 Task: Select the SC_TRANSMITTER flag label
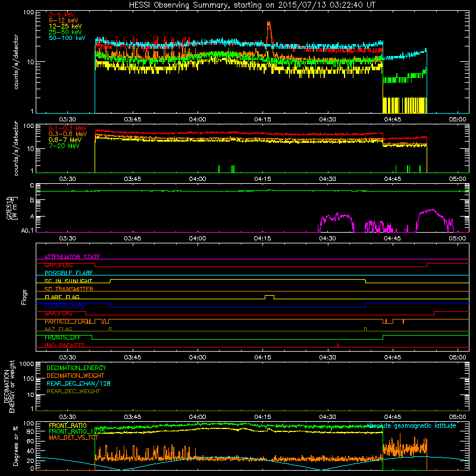69,289
